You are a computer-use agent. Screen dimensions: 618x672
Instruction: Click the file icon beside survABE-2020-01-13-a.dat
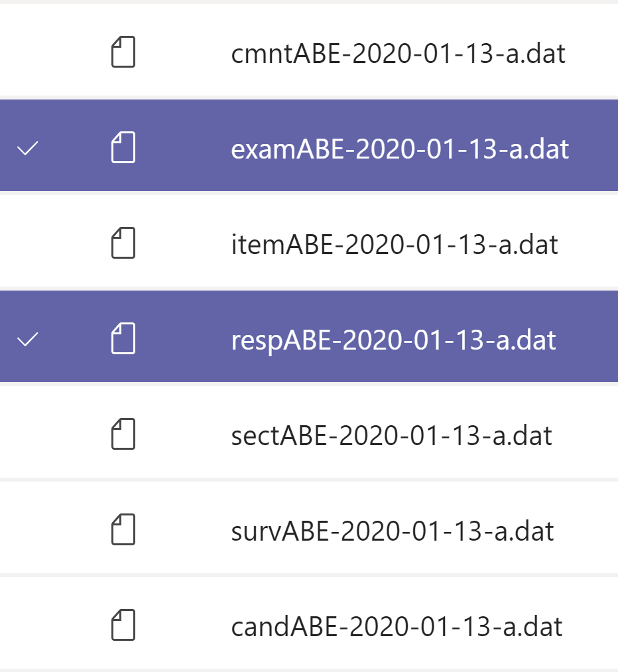(123, 530)
